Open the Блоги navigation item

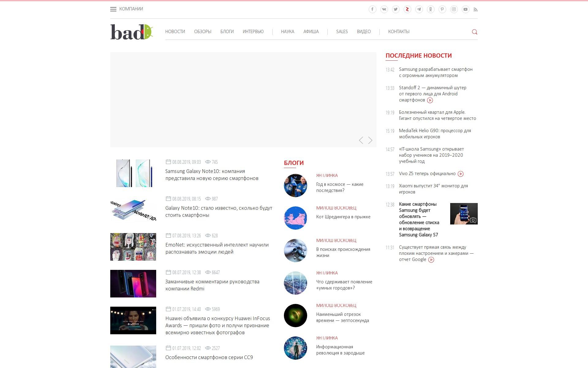pos(227,32)
